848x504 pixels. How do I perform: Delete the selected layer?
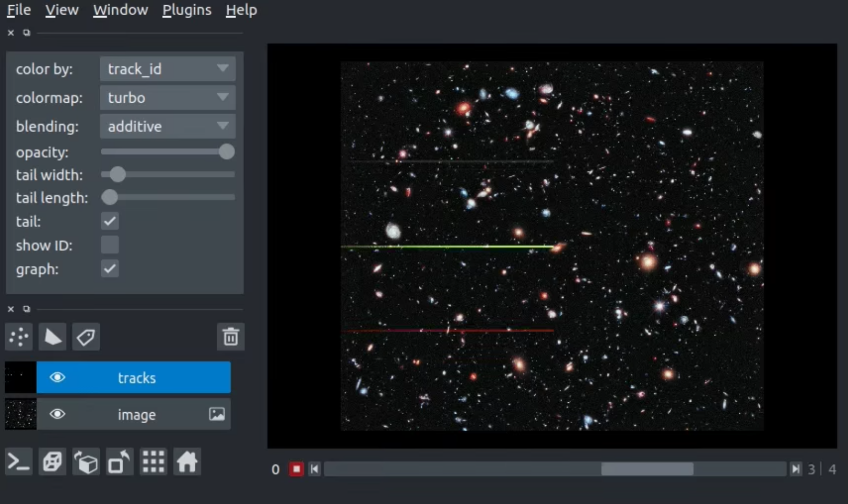click(x=230, y=337)
